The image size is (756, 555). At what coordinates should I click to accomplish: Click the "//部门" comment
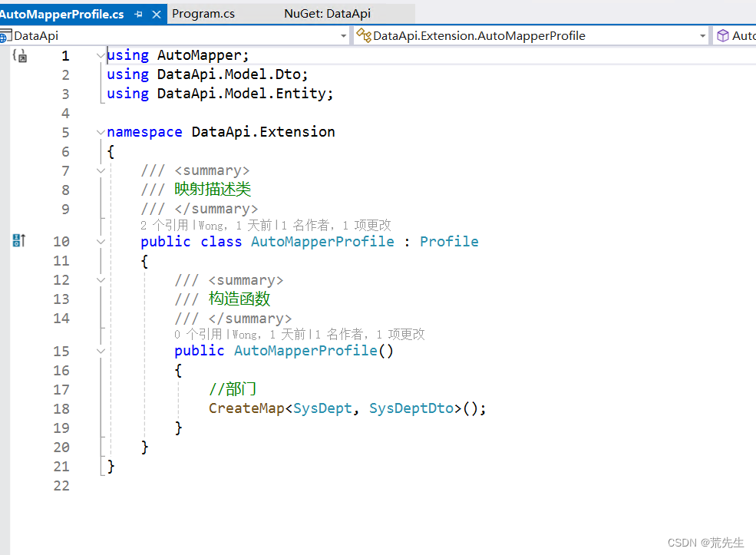(x=233, y=388)
